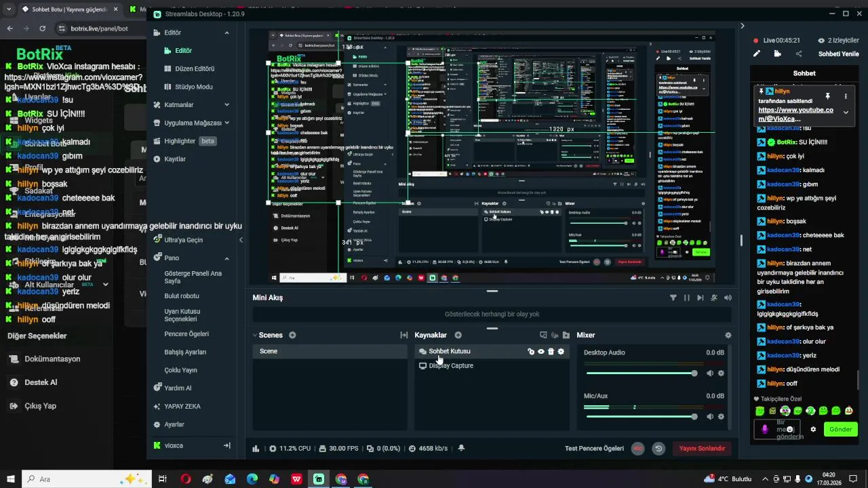
Task: Expand the pinned message chevron
Action: (x=846, y=113)
